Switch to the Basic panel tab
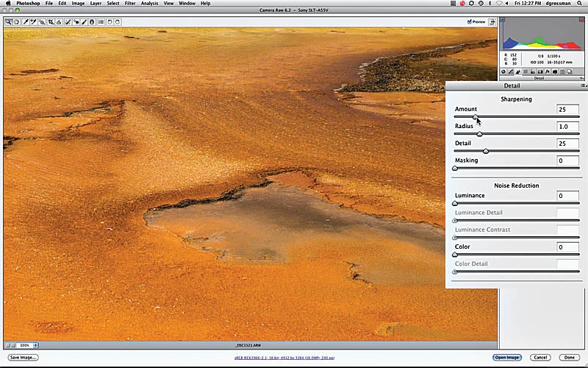The image size is (588, 368). [503, 71]
